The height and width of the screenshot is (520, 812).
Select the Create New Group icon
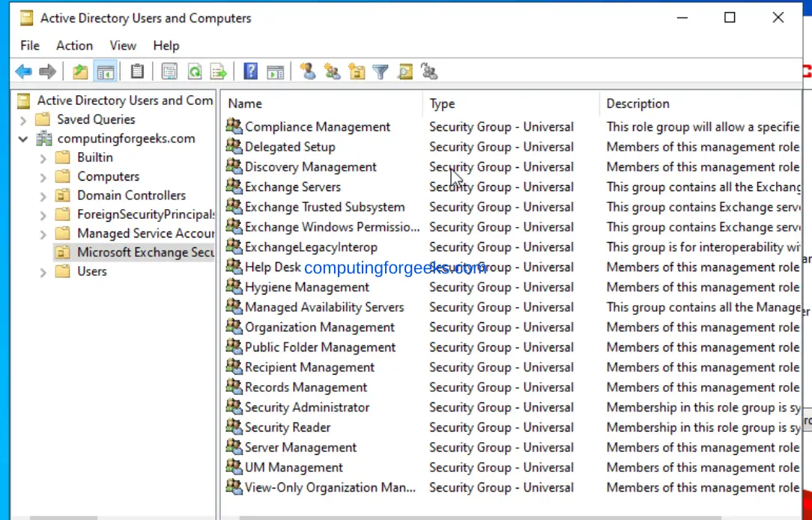coord(332,70)
